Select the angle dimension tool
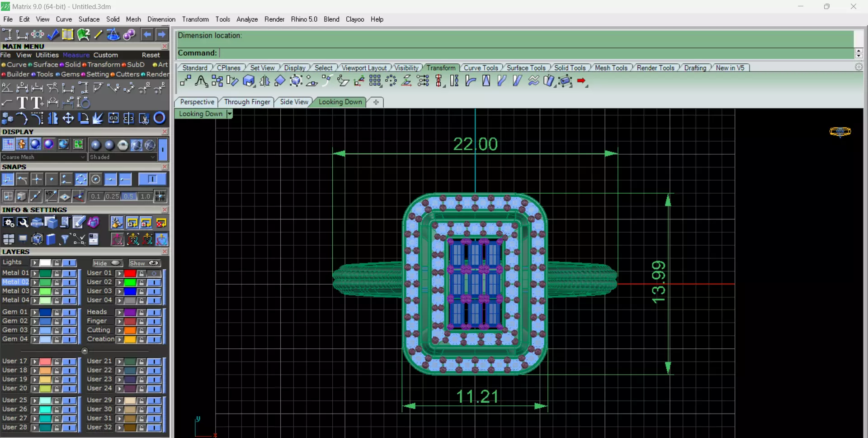868x438 pixels. tap(7, 87)
